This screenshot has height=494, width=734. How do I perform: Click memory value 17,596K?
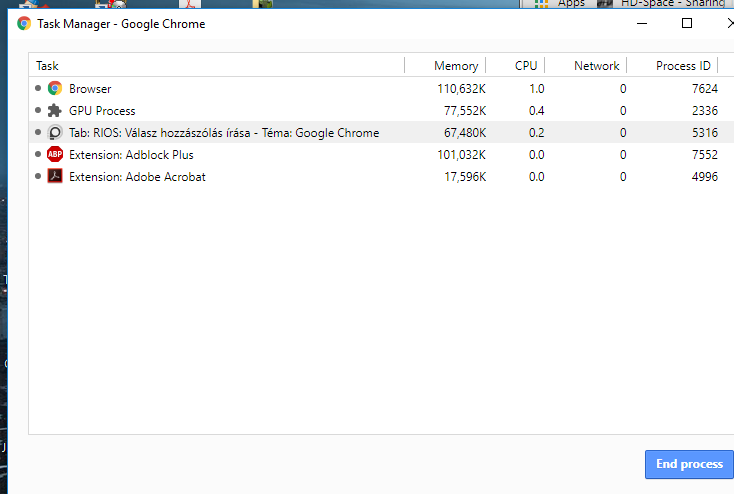pyautogui.click(x=465, y=177)
